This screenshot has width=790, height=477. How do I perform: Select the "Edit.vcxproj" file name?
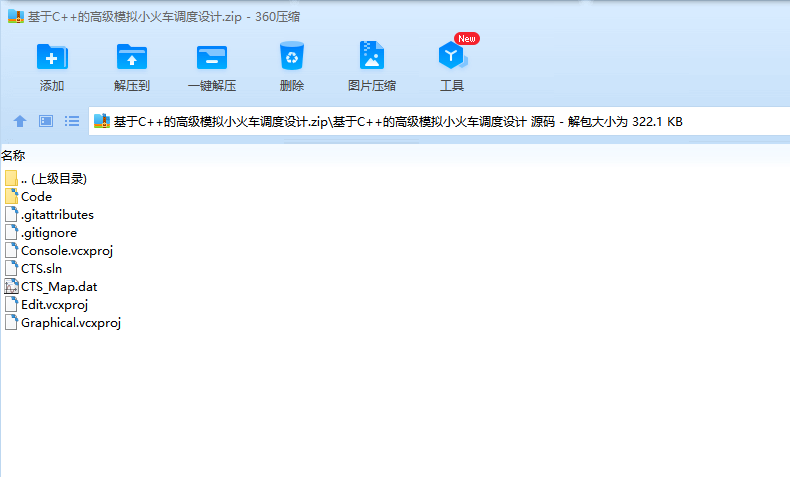tap(54, 305)
